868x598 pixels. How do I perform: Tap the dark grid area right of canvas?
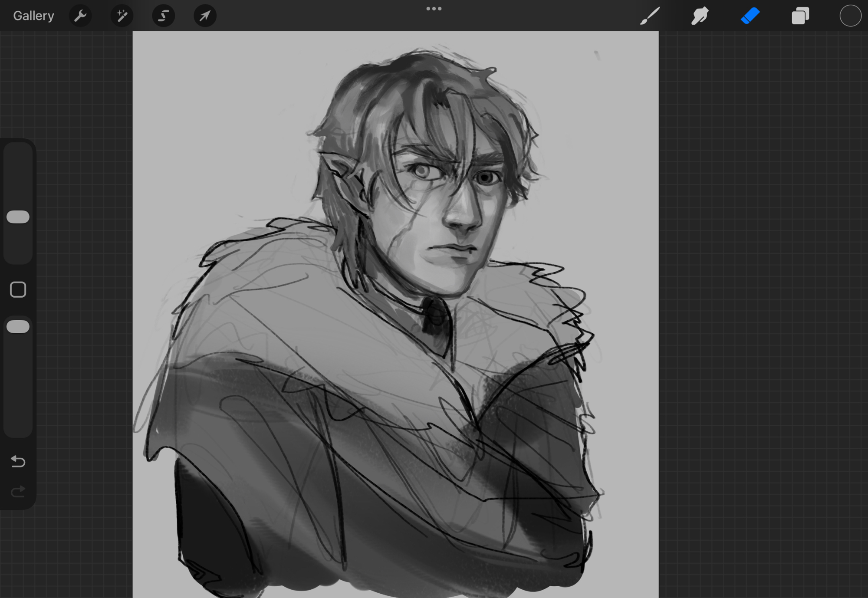point(764,304)
